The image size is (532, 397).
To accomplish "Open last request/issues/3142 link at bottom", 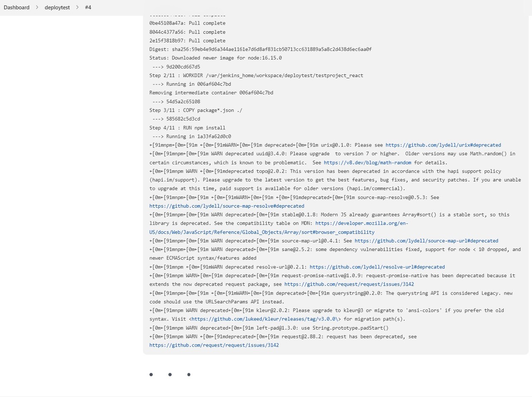I will pos(214,345).
